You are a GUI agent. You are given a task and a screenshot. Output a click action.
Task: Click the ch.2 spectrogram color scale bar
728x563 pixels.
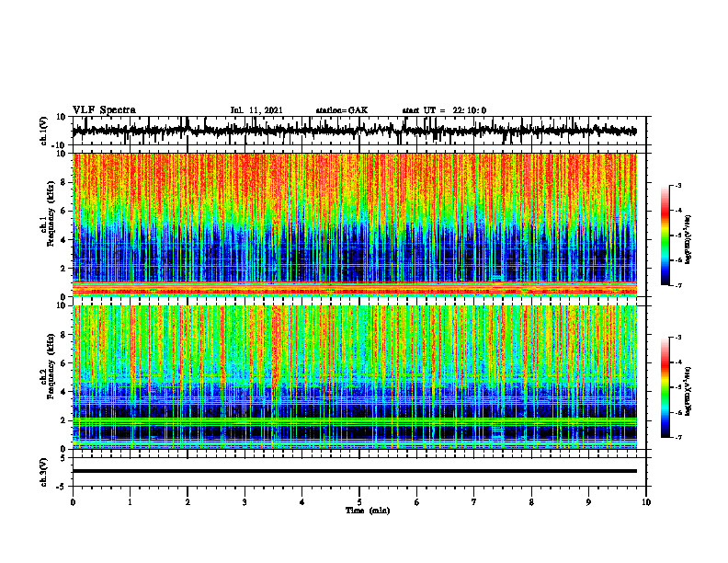[x=665, y=387]
